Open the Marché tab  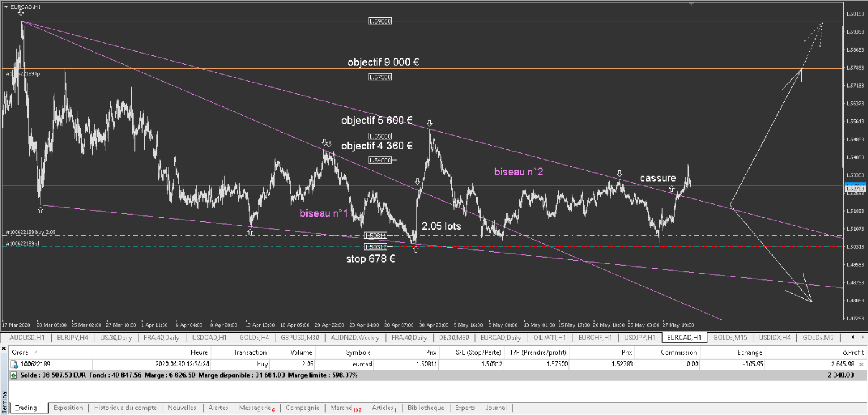click(x=346, y=408)
